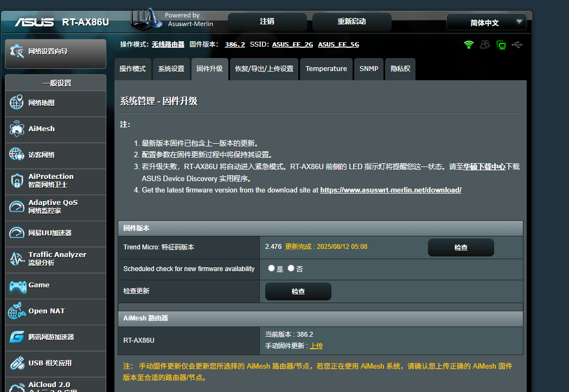The image size is (569, 392).
Task: Click the 华硕下载中心 link
Action: (484, 166)
